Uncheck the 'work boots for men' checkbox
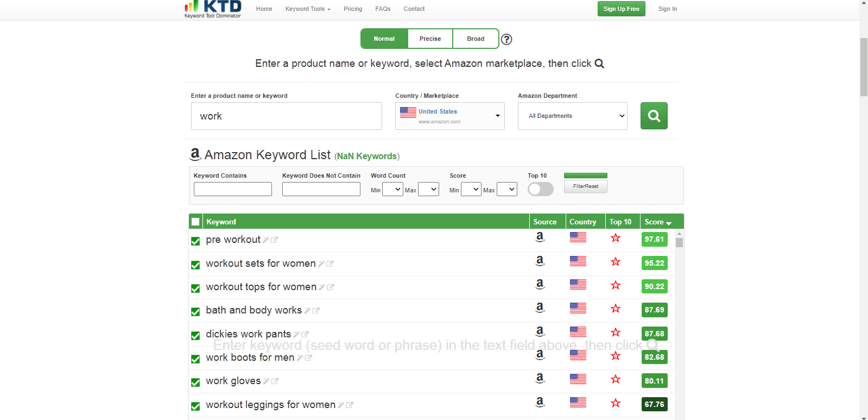The image size is (868, 420). [x=195, y=359]
